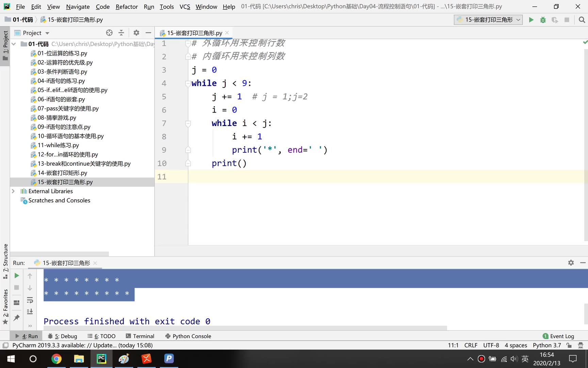This screenshot has width=588, height=368.
Task: Open the Terminal tool window
Action: (140, 336)
